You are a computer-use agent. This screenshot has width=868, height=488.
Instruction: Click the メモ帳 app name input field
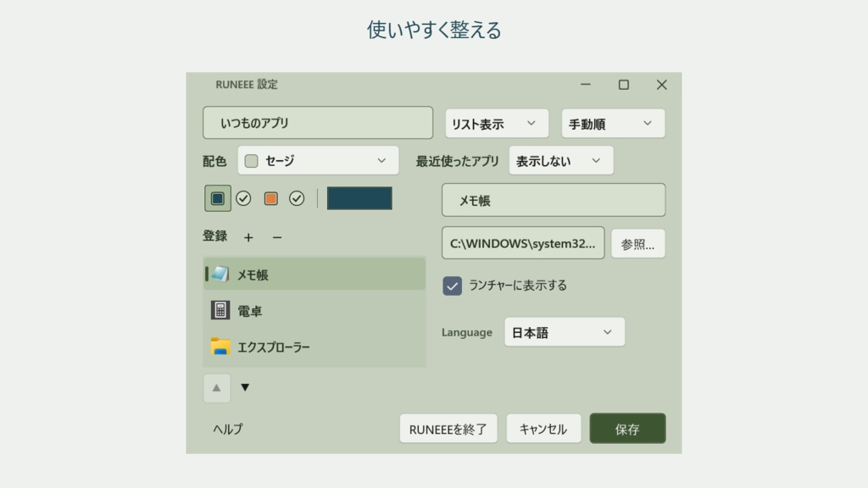click(554, 200)
